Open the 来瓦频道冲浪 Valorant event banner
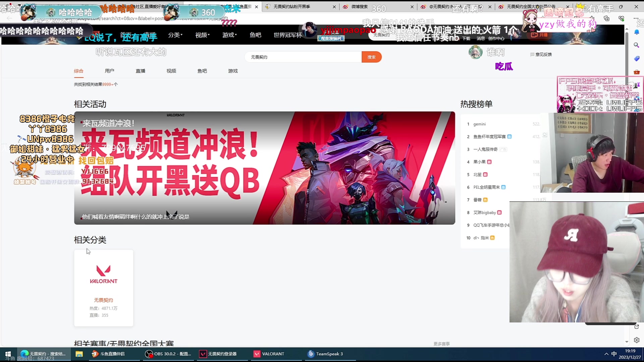 pyautogui.click(x=265, y=168)
